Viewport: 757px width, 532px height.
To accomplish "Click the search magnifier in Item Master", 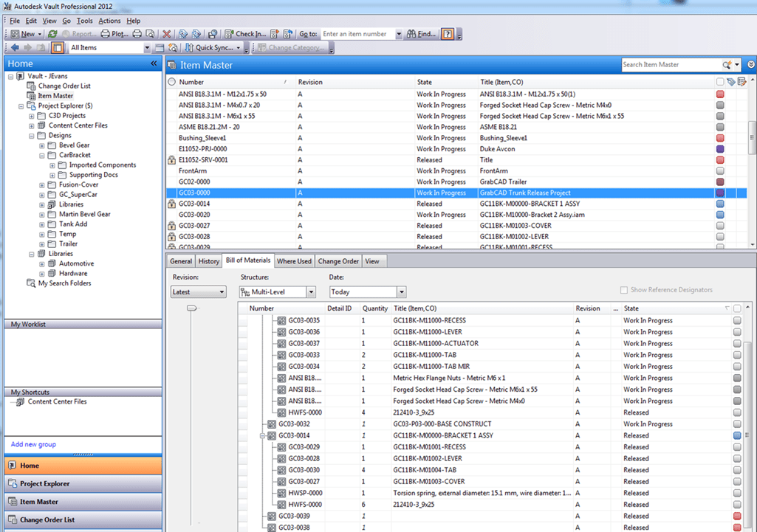I will pos(727,65).
